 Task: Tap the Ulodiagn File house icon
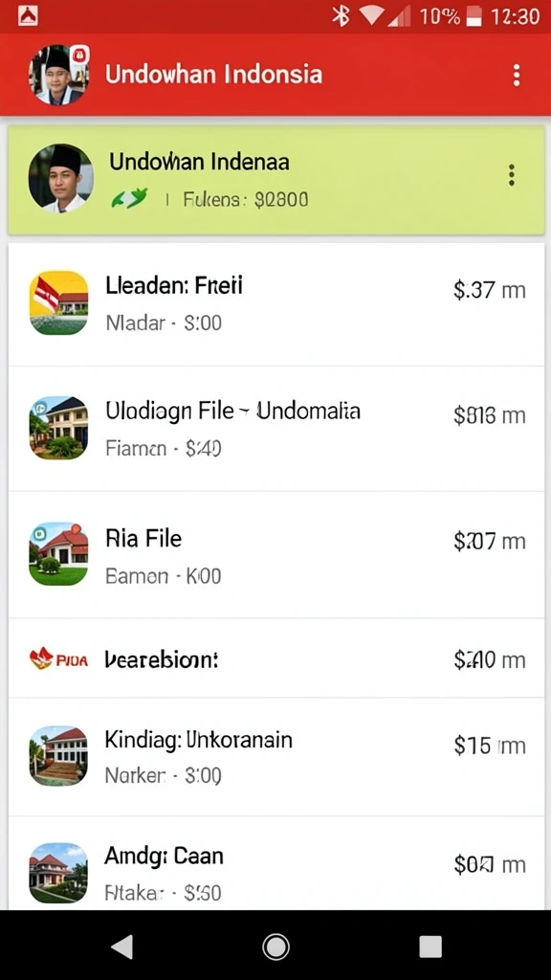(x=58, y=428)
